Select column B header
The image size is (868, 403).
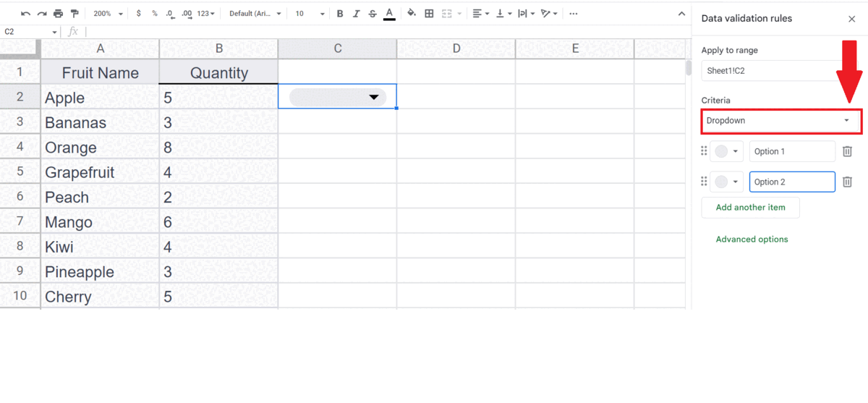pos(218,48)
